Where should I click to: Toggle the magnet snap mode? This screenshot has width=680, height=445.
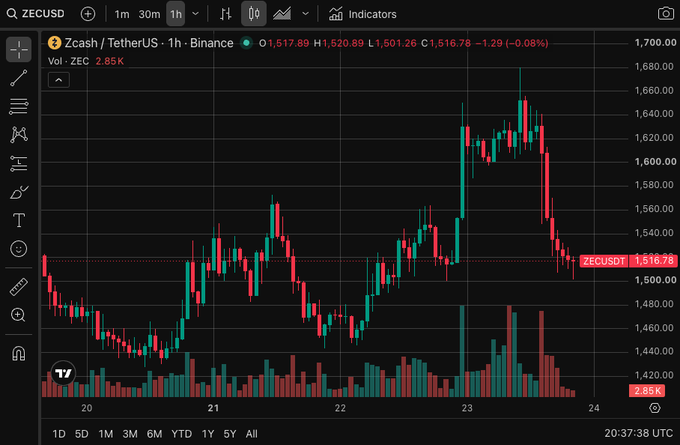point(19,354)
